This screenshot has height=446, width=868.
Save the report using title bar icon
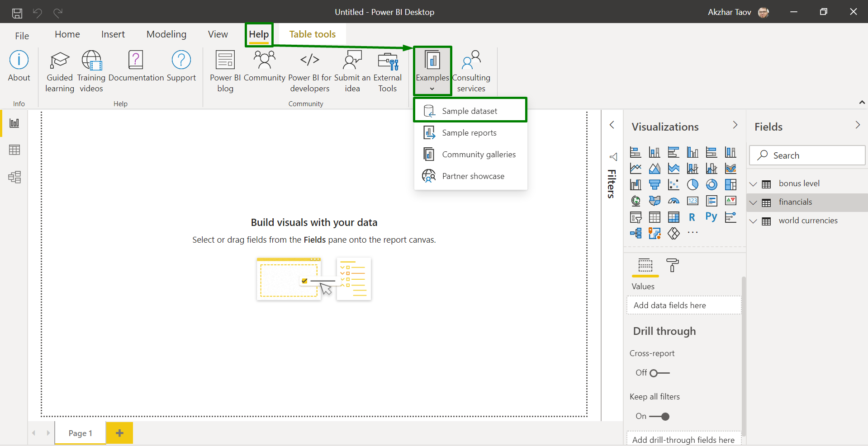17,13
